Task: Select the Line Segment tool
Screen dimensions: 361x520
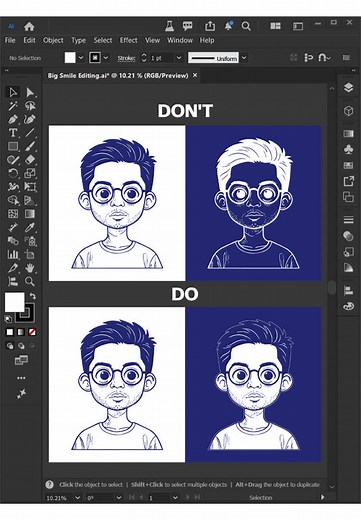Action: (x=30, y=133)
